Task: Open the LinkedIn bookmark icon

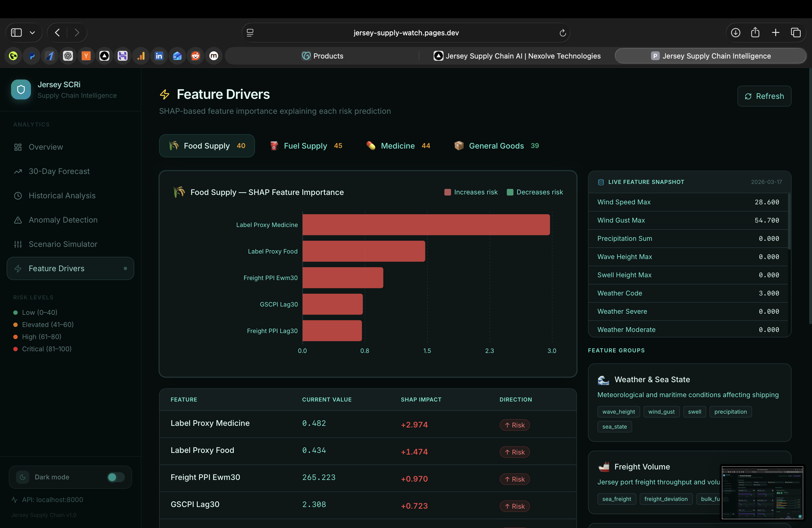Action: pyautogui.click(x=159, y=56)
